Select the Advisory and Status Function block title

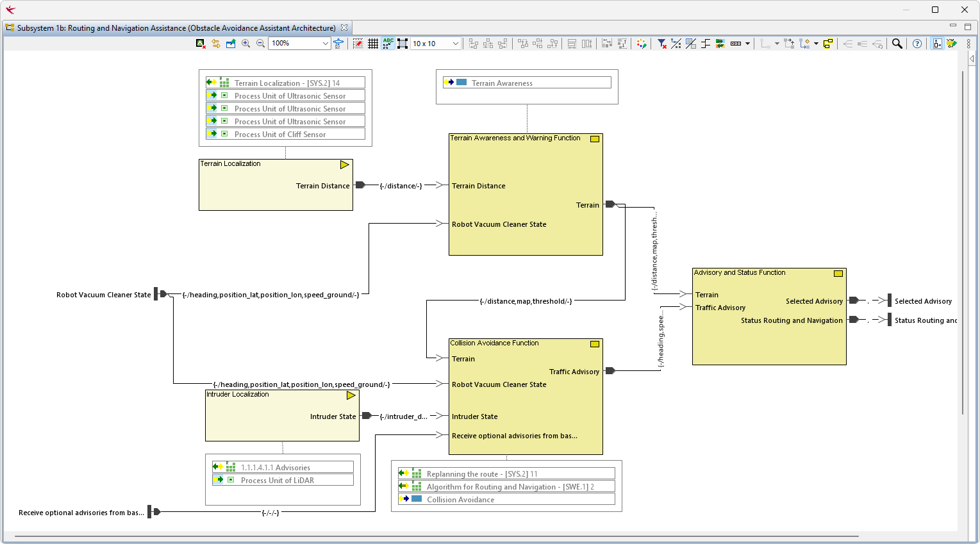pyautogui.click(x=740, y=273)
